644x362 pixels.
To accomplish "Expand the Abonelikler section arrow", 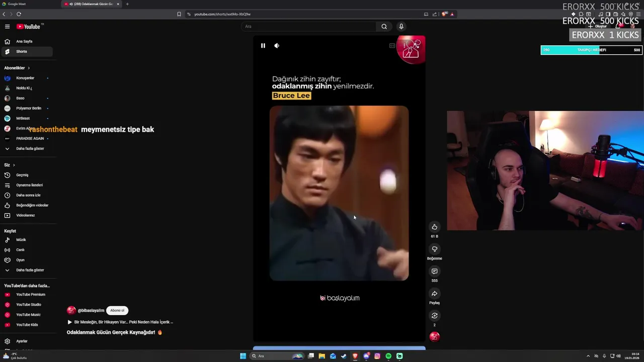I will click(x=29, y=68).
